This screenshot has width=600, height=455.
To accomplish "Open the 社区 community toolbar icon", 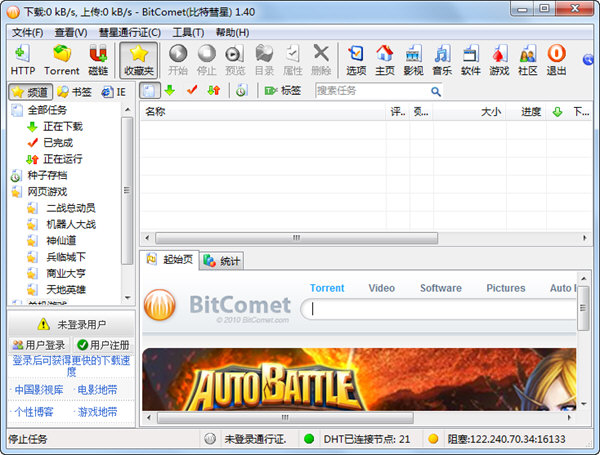I will pos(527,60).
